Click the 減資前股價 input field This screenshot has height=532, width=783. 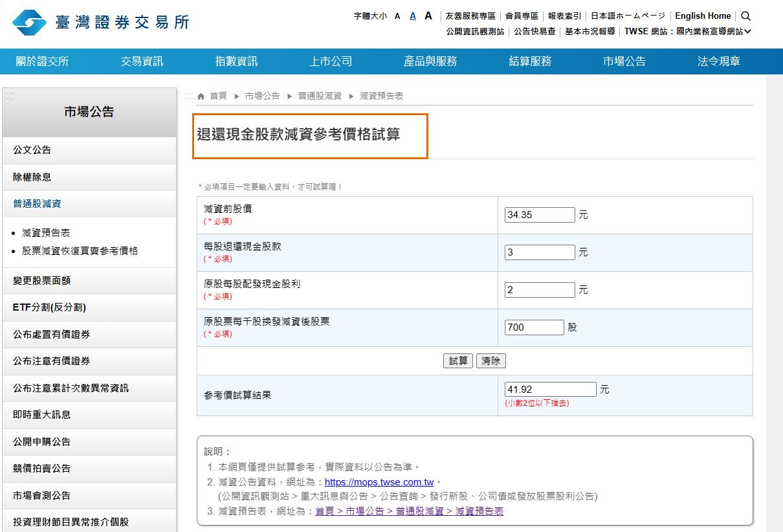coord(539,214)
